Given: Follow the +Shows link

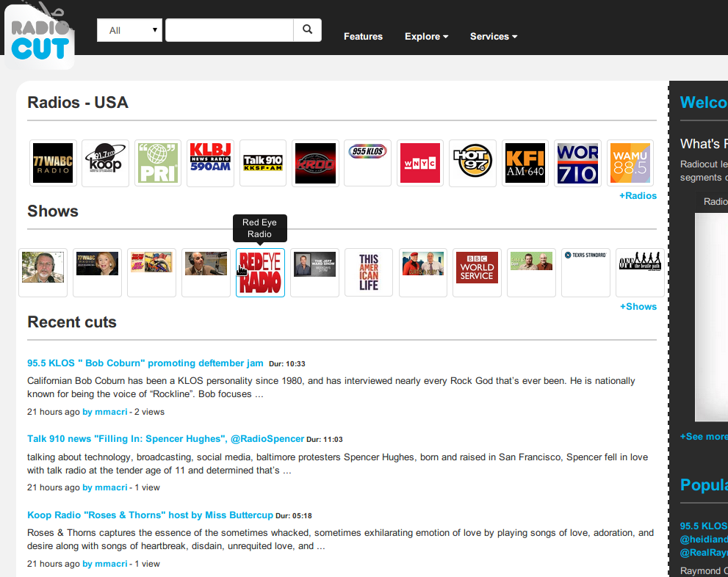Looking at the screenshot, I should tap(638, 307).
